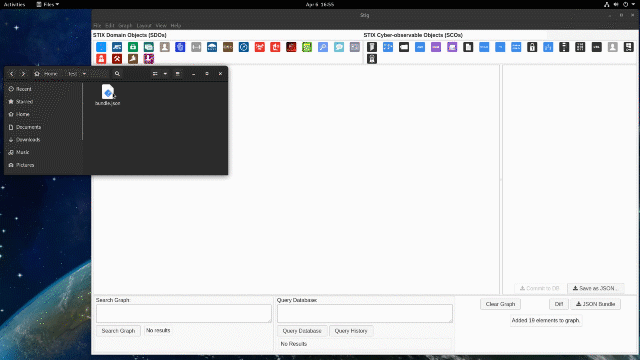Select the IPv4 Address SCO icon
Viewport: 640px width, 360px height.
(x=484, y=47)
